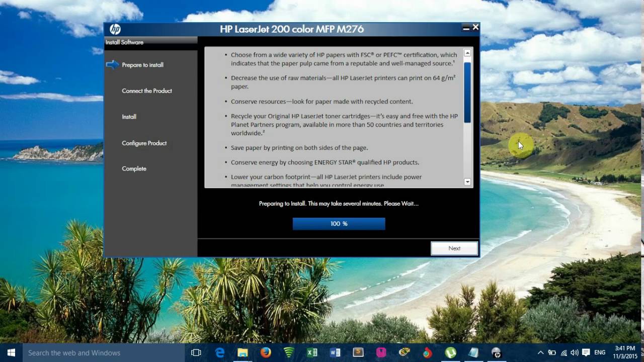Screen dimensions: 644x362
Task: Open the network Wi-Fi tray icon
Action: coord(563,353)
